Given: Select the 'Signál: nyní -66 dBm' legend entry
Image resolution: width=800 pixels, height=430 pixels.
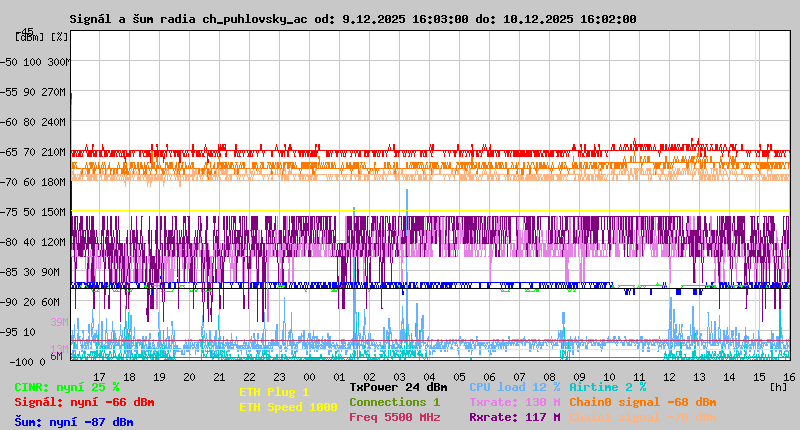Looking at the screenshot, I should coord(84,402).
